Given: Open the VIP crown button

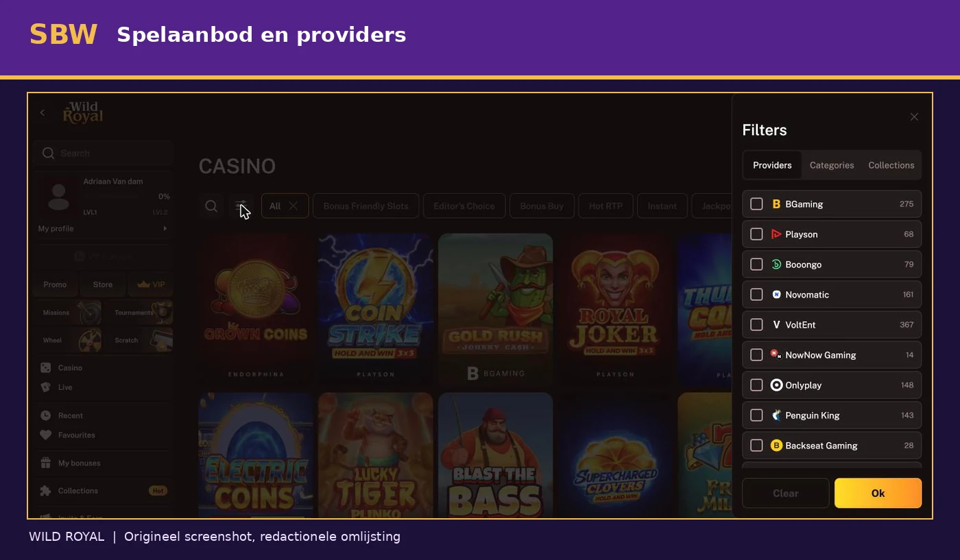Looking at the screenshot, I should [151, 284].
